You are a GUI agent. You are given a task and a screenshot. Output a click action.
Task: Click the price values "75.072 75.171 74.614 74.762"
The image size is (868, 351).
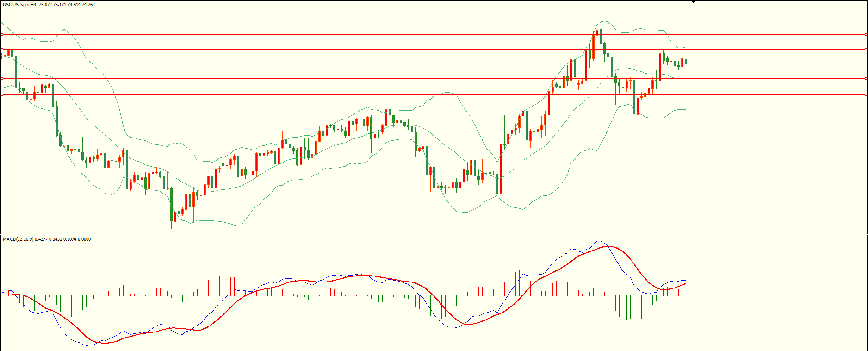tap(67, 5)
